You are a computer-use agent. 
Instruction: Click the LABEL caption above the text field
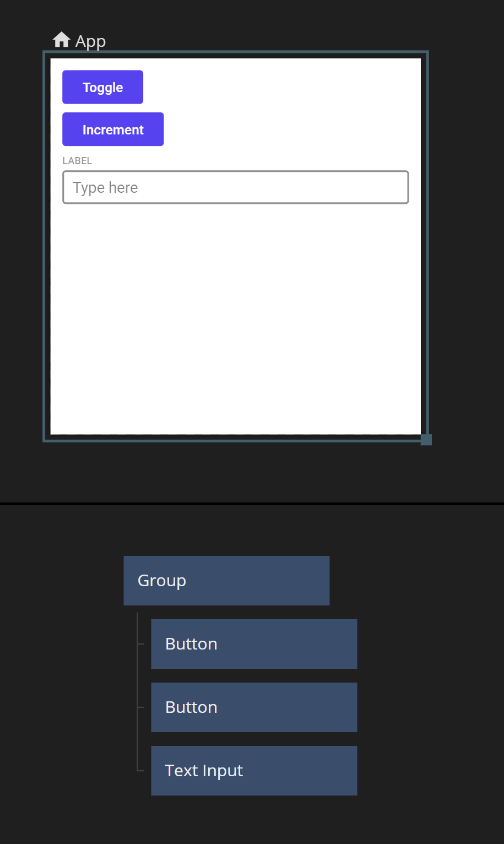pos(77,161)
